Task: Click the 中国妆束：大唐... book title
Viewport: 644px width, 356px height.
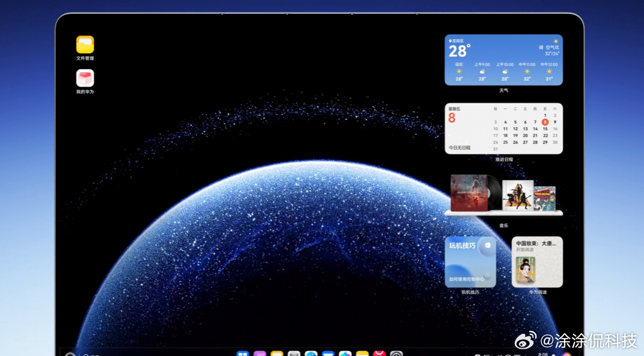Action: (536, 243)
